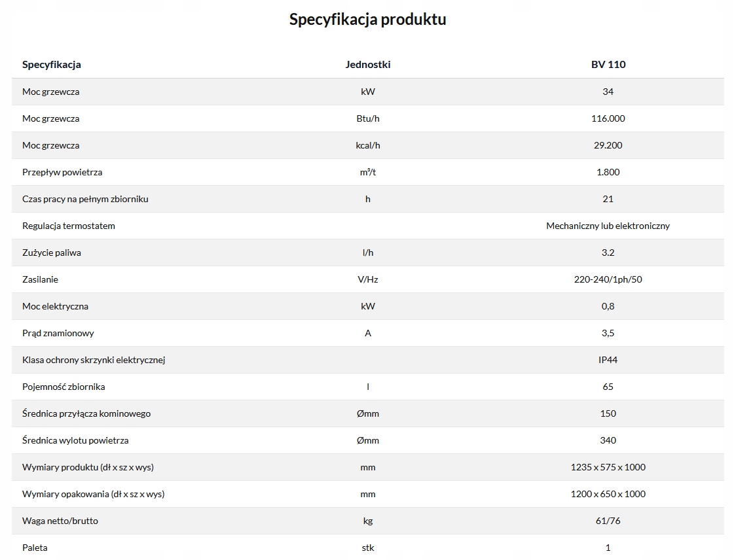This screenshot has width=734, height=560.
Task: Select the 116.000 Btu/h value cell
Action: pos(608,118)
